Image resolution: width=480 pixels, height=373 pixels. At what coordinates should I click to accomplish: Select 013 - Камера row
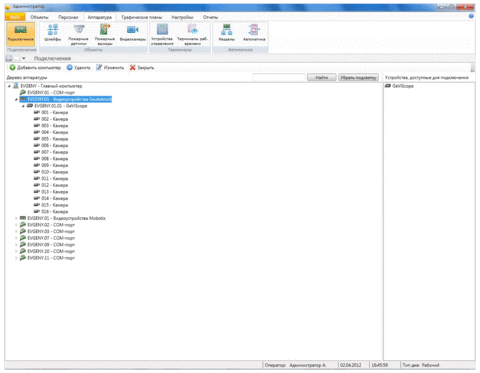pos(54,192)
